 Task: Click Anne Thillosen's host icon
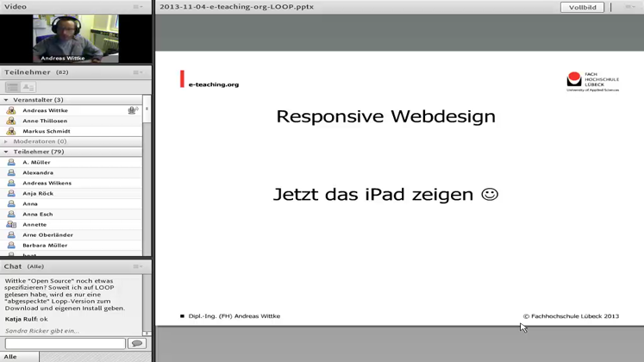click(11, 121)
